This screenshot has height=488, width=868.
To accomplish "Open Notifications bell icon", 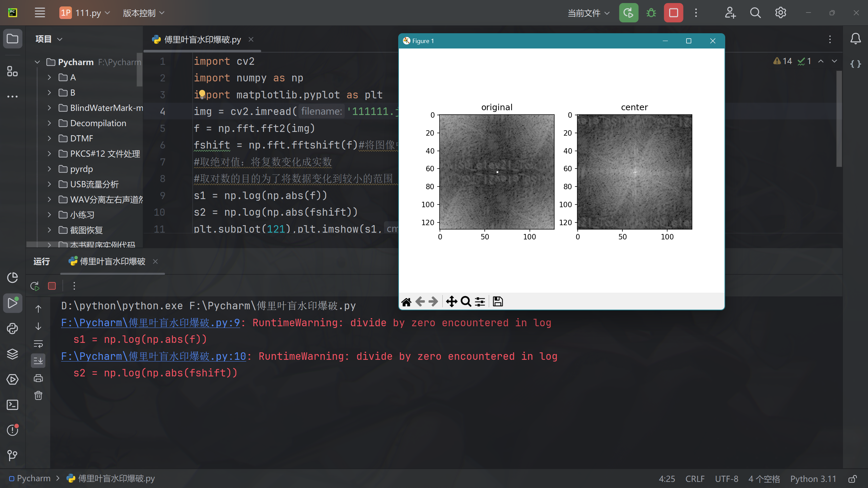I will [855, 39].
